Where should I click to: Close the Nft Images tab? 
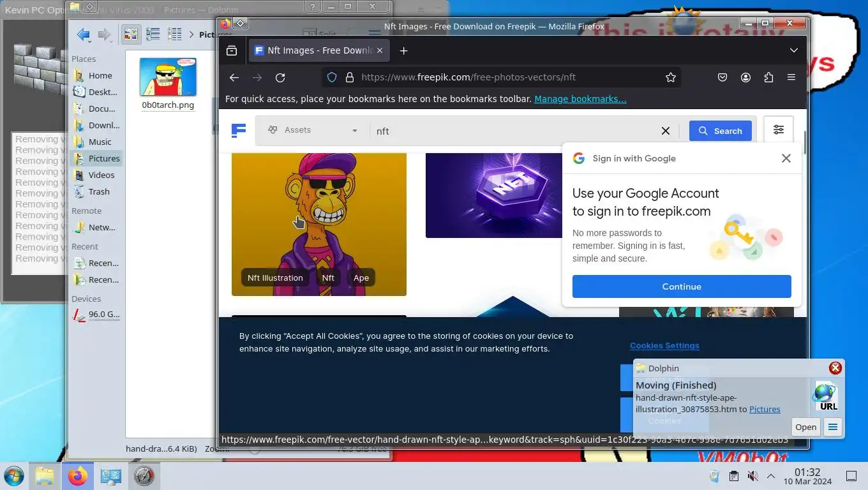(x=380, y=50)
